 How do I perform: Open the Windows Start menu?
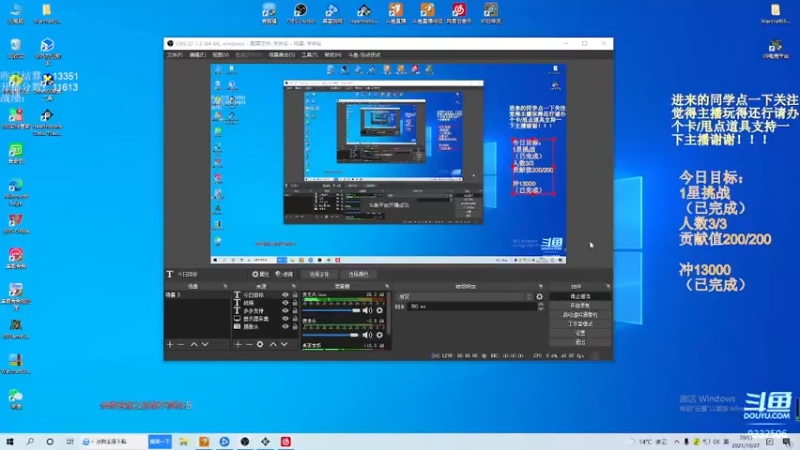coord(10,441)
